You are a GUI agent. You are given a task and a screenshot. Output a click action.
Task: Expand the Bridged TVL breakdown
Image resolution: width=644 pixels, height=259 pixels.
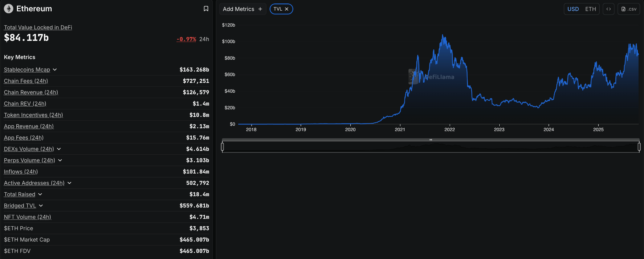[41, 206]
